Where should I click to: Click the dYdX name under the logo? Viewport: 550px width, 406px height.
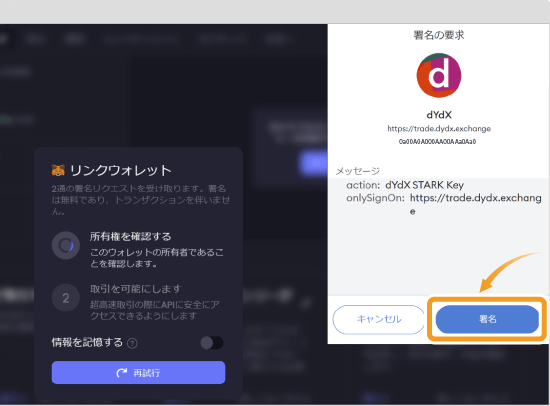pyautogui.click(x=439, y=115)
